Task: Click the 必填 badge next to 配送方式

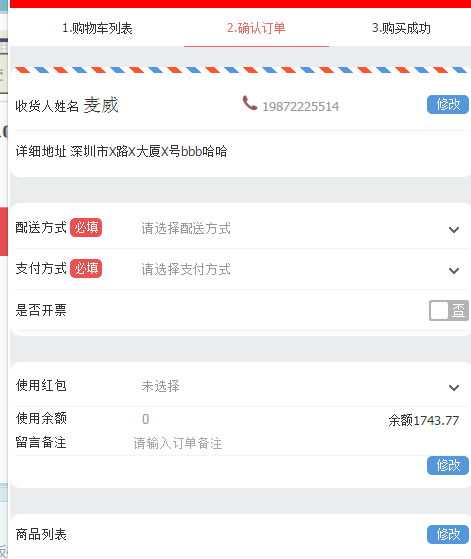Action: (86, 227)
